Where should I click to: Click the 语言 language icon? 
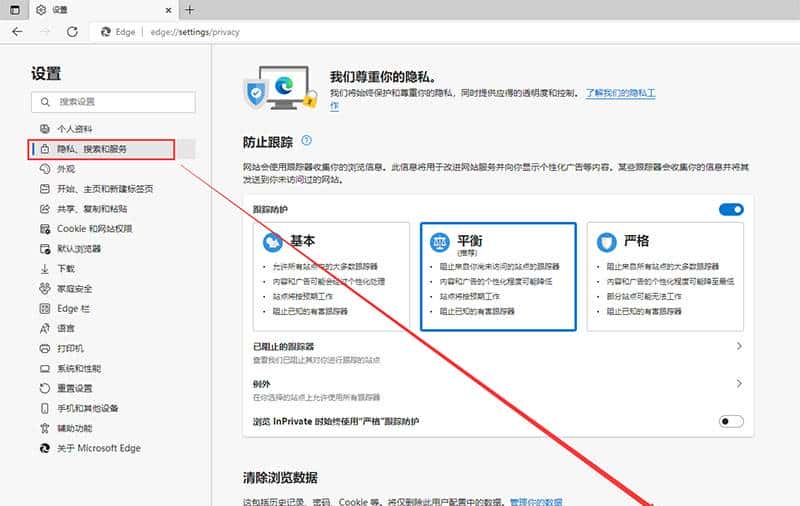[x=45, y=328]
